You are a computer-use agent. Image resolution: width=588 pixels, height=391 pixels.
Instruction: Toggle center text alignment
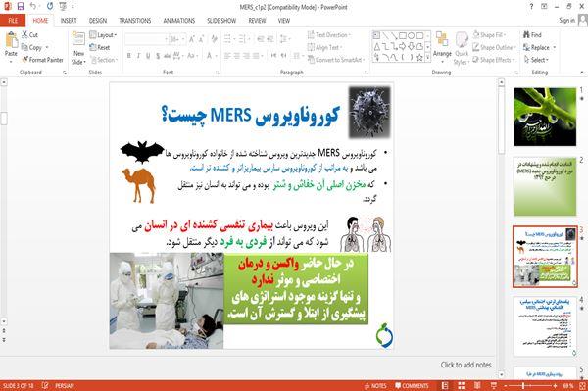(237, 56)
